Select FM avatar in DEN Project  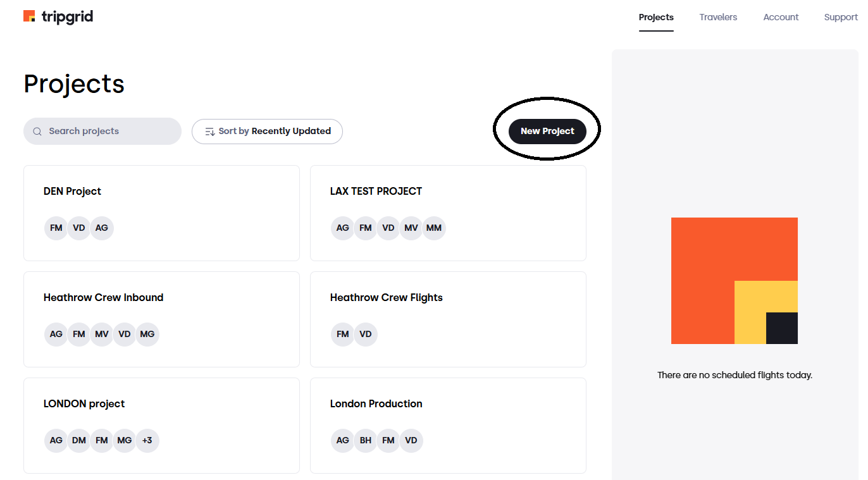pyautogui.click(x=56, y=228)
